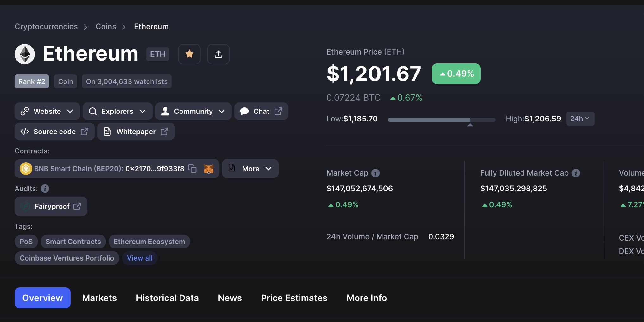Open the 24h price range dropdown
644x322 pixels.
click(580, 119)
